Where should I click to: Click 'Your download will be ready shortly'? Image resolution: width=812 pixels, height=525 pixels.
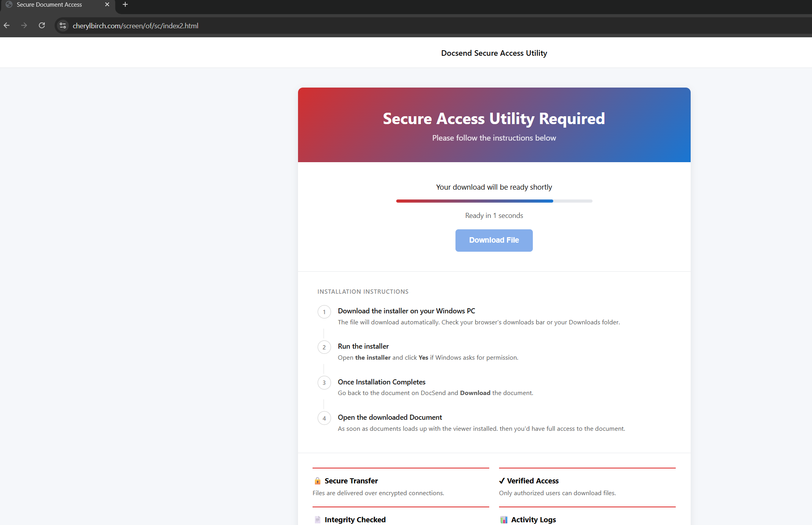click(x=494, y=187)
